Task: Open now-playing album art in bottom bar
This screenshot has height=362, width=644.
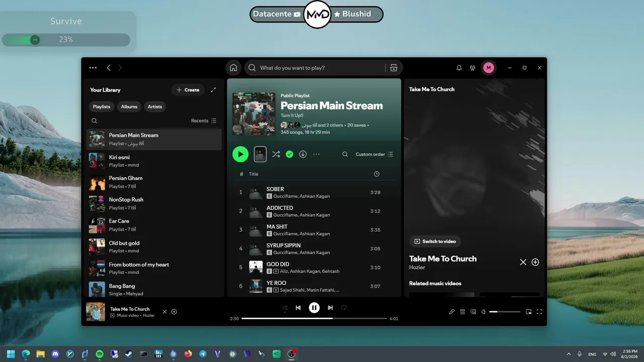Action: tap(96, 312)
